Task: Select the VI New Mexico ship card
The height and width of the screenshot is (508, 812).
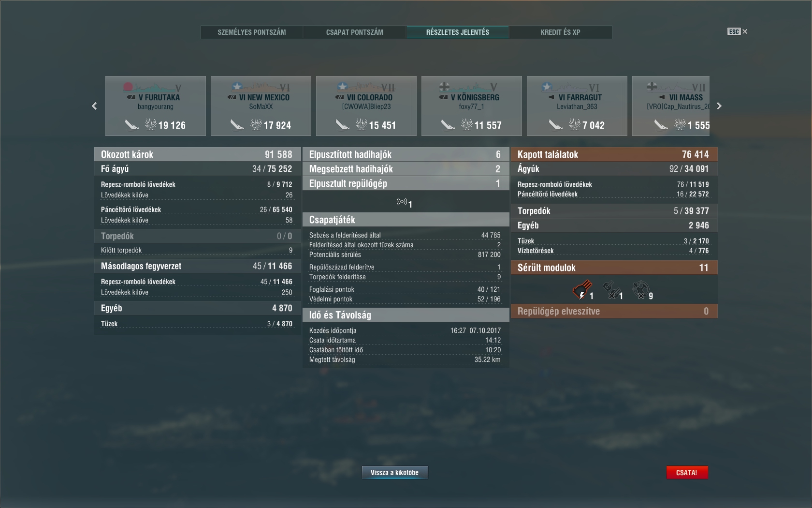Action: tap(261, 106)
